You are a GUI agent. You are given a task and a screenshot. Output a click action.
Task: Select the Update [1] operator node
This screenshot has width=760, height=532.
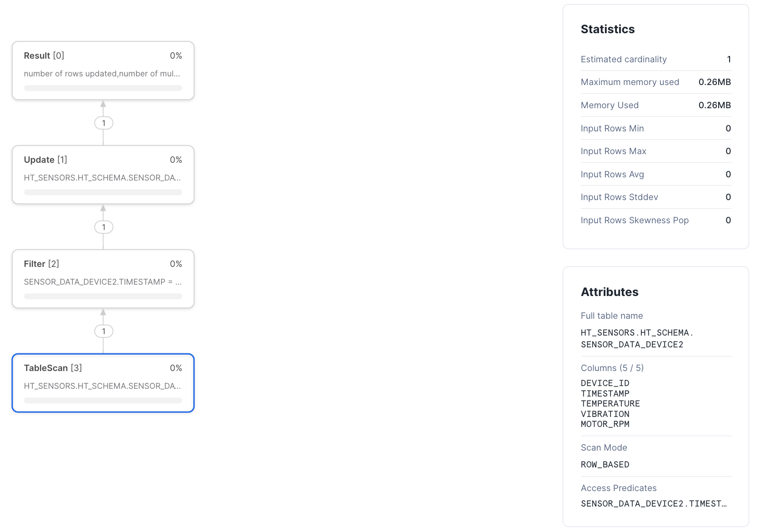click(103, 175)
